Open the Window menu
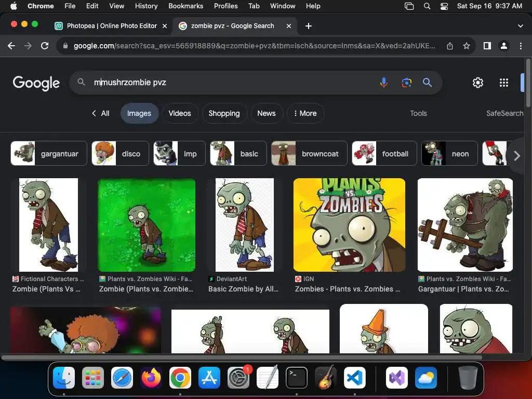 (282, 6)
